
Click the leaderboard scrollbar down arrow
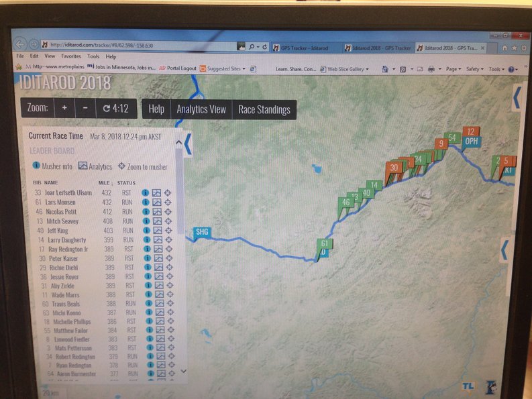(x=184, y=370)
